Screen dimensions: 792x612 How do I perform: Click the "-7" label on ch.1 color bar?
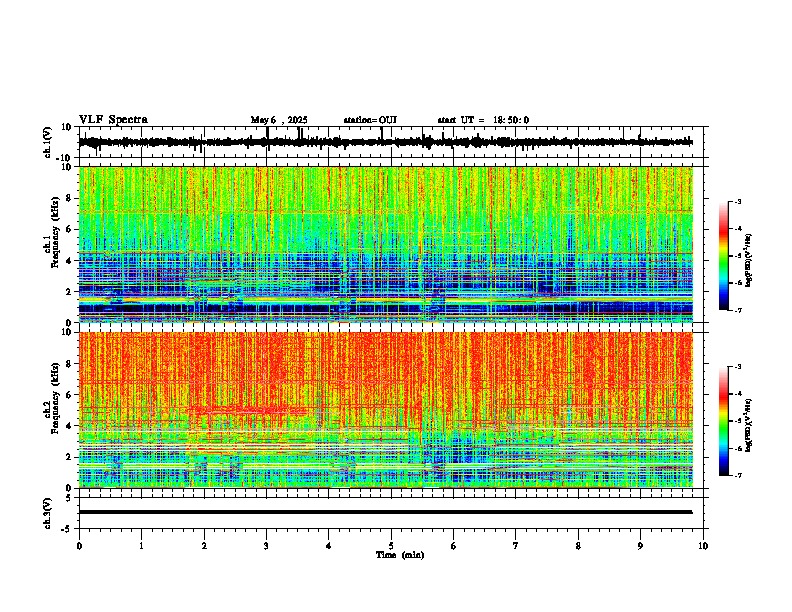(738, 310)
